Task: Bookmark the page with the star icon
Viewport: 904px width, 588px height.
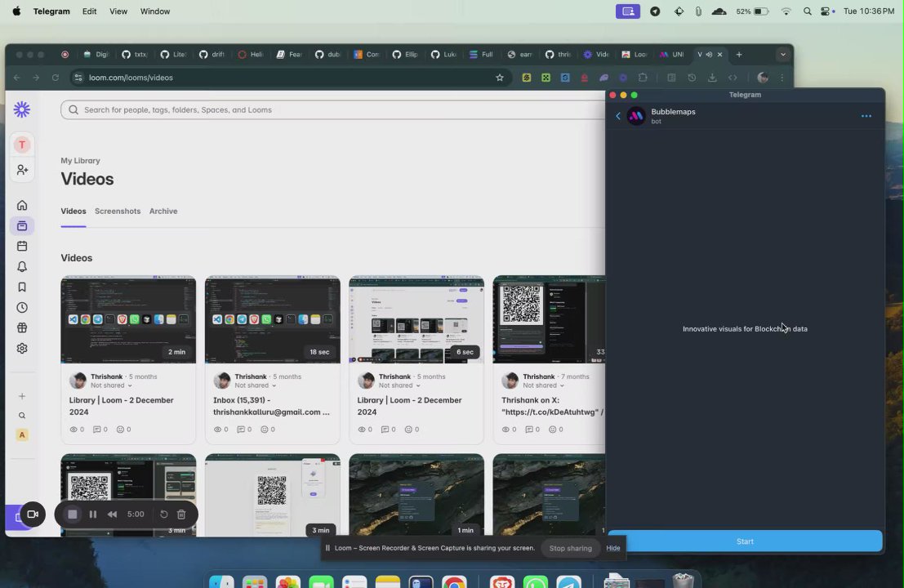Action: pos(500,78)
